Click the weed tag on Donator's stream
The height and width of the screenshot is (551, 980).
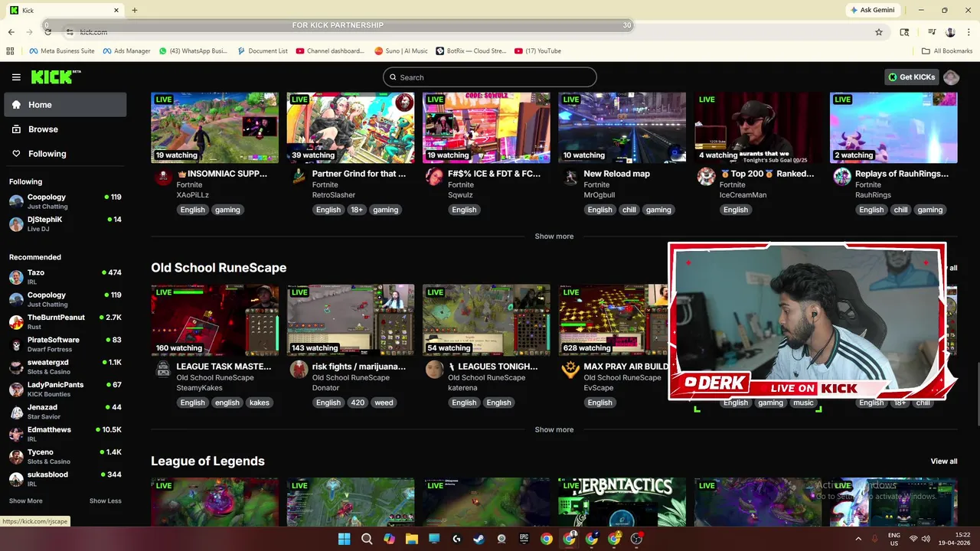coord(384,403)
